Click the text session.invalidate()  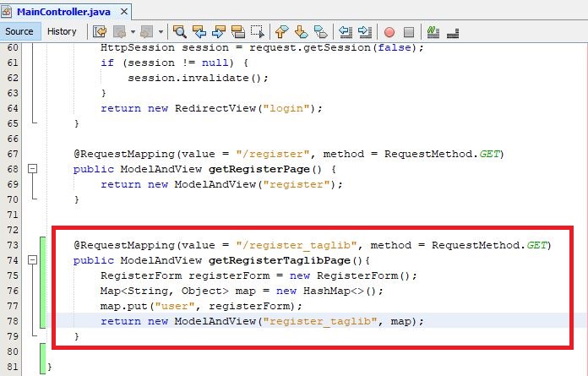[x=193, y=78]
